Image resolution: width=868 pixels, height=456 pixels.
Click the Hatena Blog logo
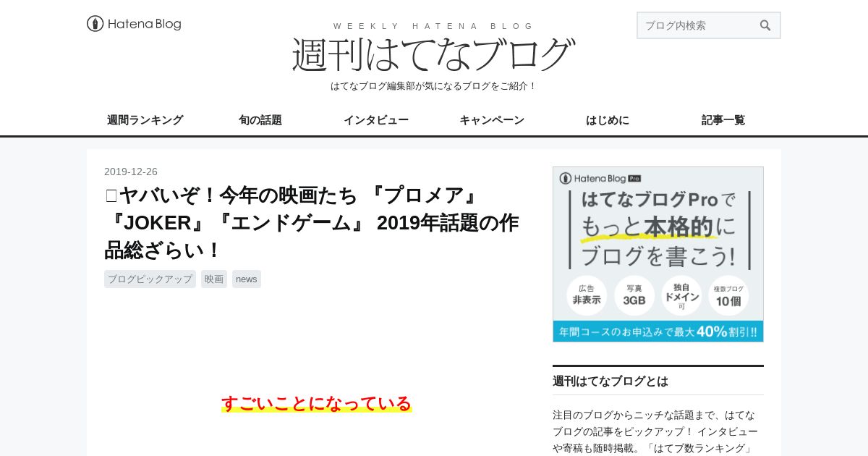click(134, 24)
